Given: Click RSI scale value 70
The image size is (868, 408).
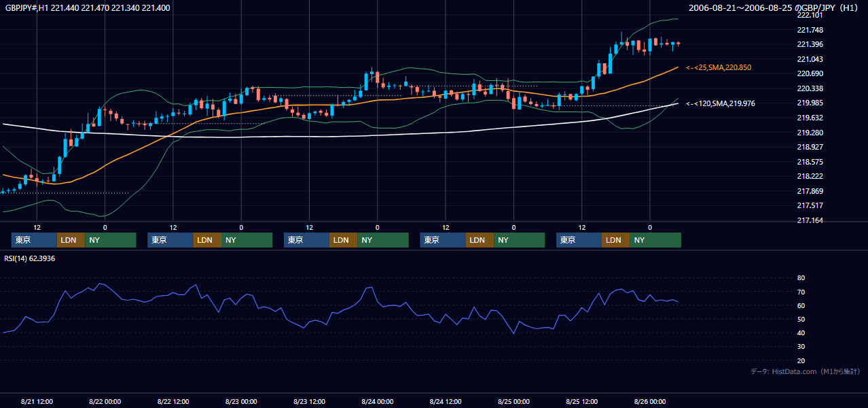Looking at the screenshot, I should (801, 292).
